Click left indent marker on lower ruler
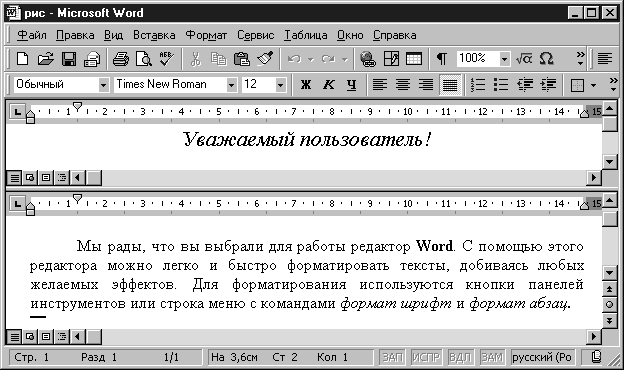The width and height of the screenshot is (624, 370). (30, 208)
